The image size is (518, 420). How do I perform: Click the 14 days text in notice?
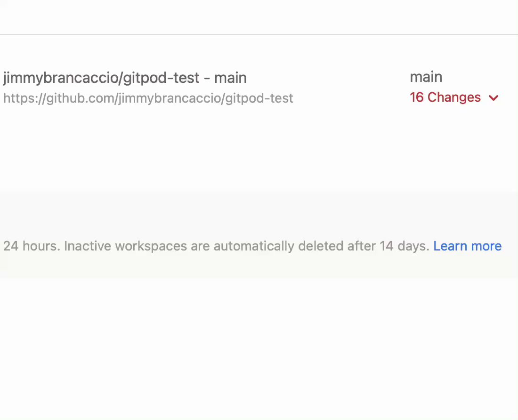tap(404, 246)
